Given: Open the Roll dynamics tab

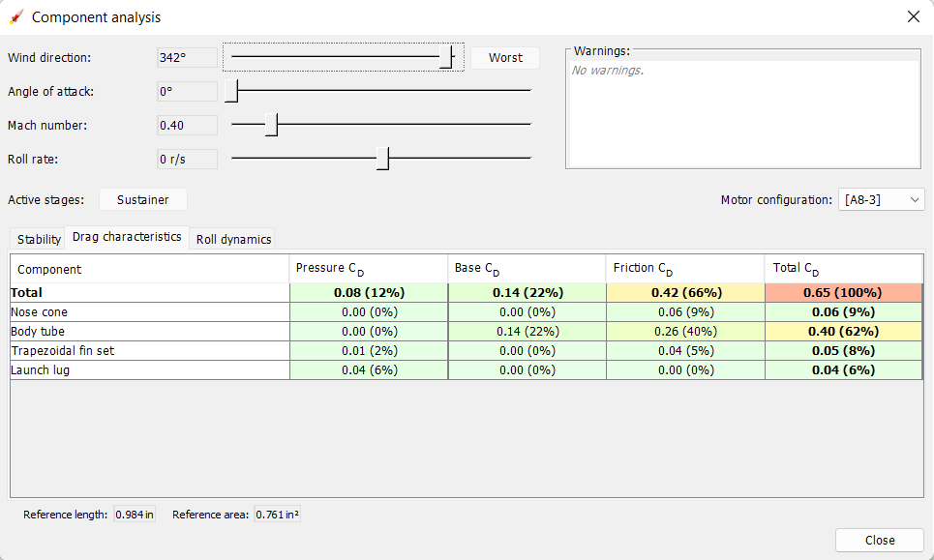Looking at the screenshot, I should (x=233, y=239).
